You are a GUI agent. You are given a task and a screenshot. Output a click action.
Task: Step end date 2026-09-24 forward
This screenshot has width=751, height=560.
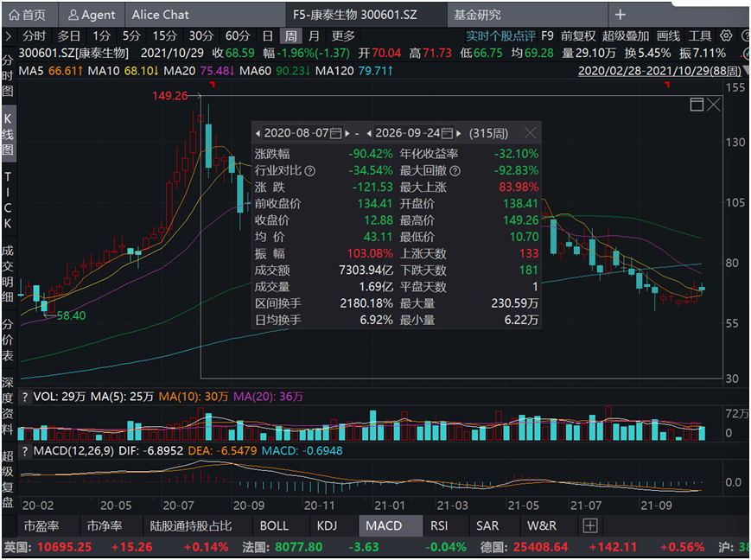point(458,133)
